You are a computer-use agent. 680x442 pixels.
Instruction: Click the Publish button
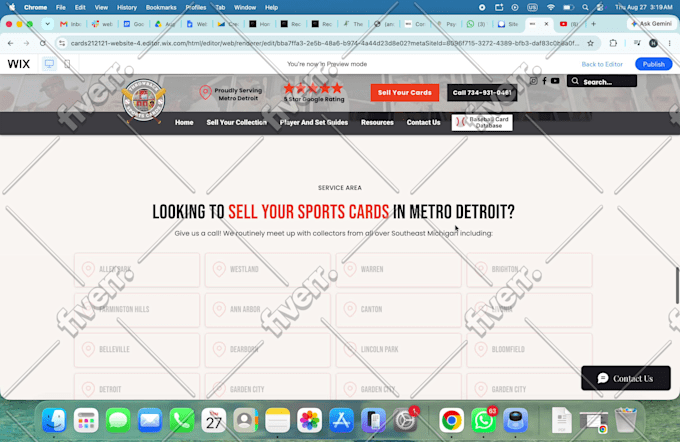click(654, 64)
